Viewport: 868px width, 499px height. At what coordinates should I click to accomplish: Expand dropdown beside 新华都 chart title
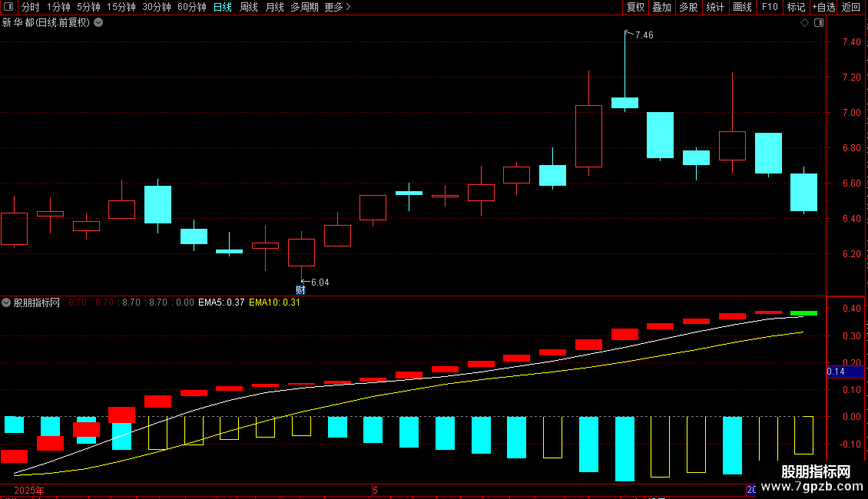tap(98, 23)
